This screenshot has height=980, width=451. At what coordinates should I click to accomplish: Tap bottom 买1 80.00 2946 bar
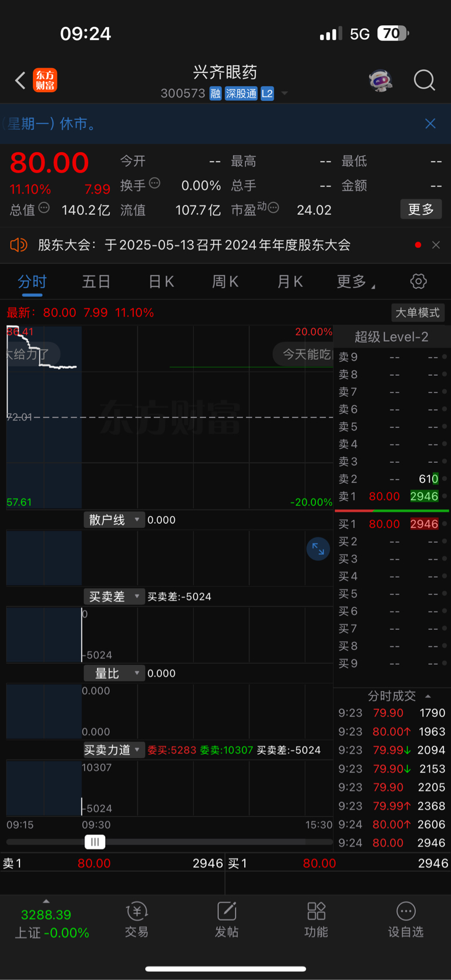(338, 863)
